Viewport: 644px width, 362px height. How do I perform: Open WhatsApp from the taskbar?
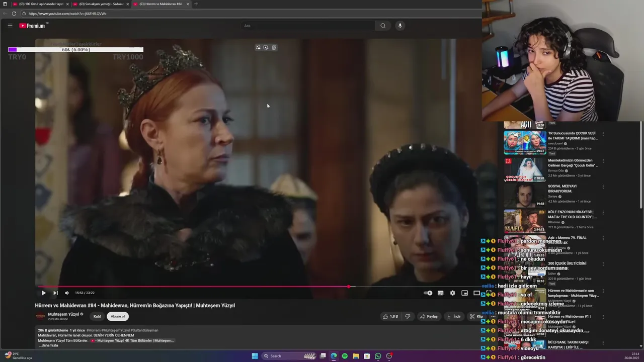click(378, 356)
